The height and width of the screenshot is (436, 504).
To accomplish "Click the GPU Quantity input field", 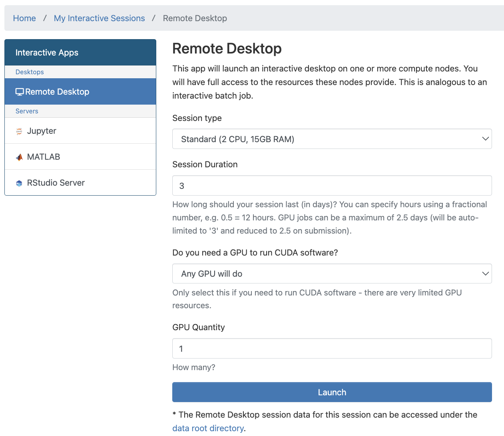I will tap(332, 348).
